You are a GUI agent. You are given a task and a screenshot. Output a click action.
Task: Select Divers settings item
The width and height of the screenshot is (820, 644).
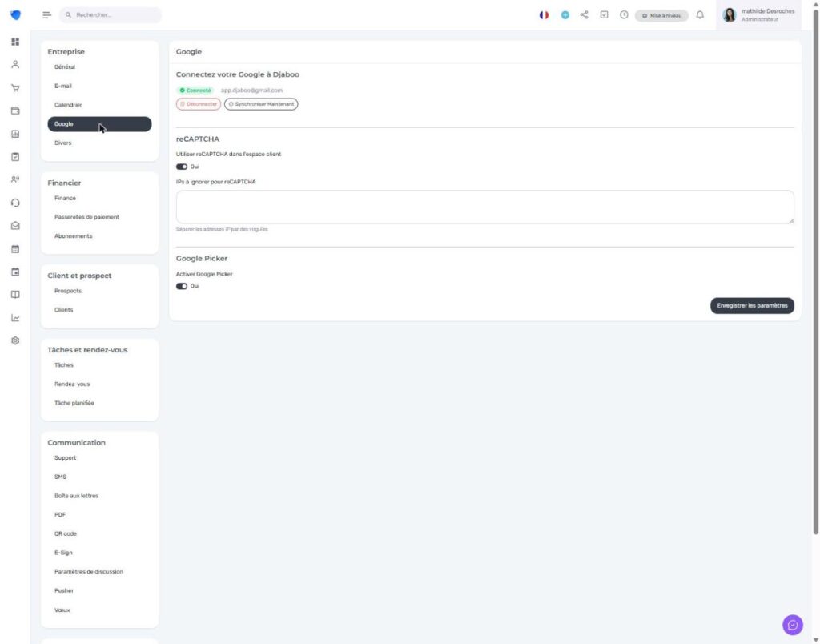tap(62, 143)
